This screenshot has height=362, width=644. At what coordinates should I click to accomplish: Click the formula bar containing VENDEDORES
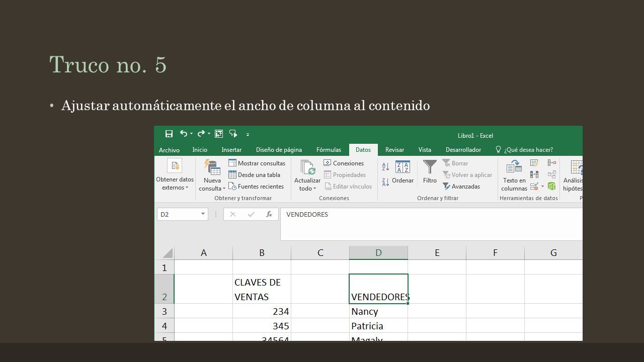point(432,224)
